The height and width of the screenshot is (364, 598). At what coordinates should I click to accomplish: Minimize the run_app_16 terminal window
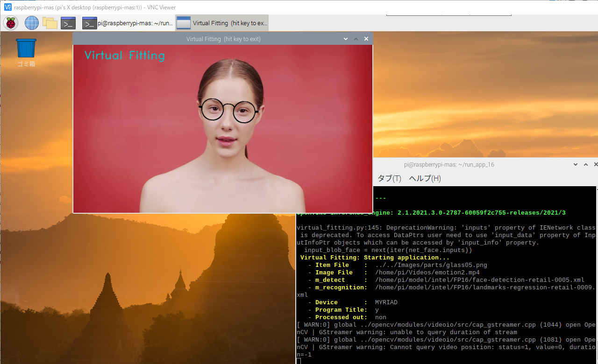point(576,164)
